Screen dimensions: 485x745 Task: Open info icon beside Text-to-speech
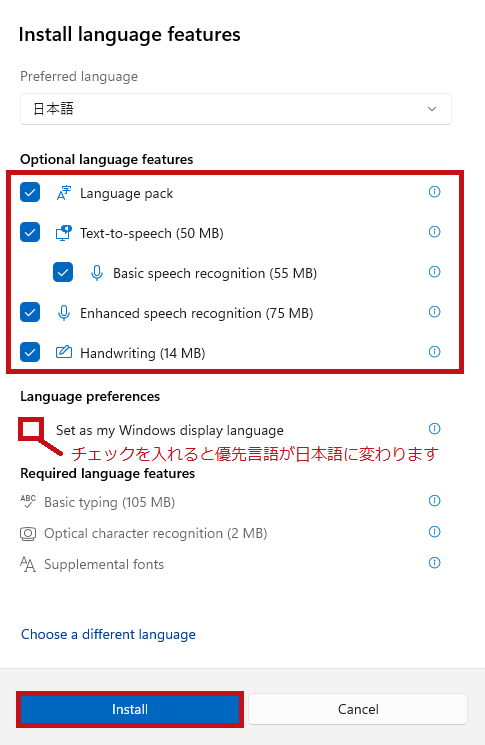[x=434, y=231]
